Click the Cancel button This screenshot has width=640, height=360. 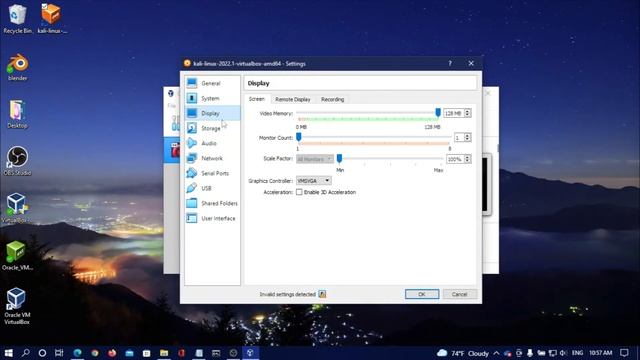[459, 294]
